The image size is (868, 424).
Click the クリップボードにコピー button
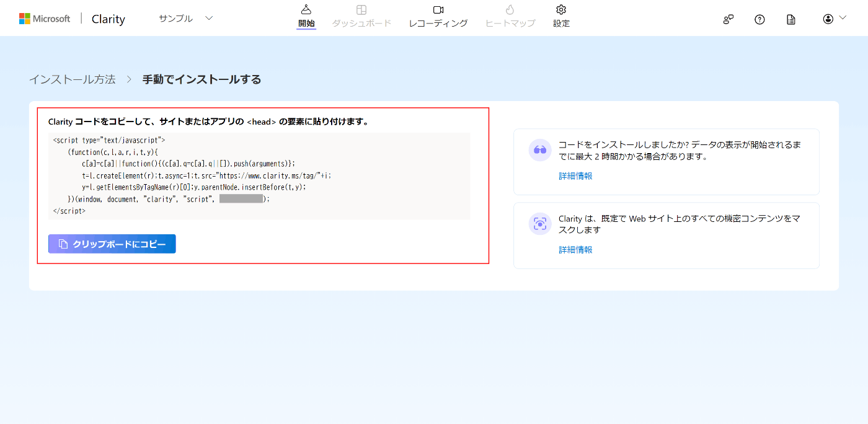pyautogui.click(x=112, y=244)
